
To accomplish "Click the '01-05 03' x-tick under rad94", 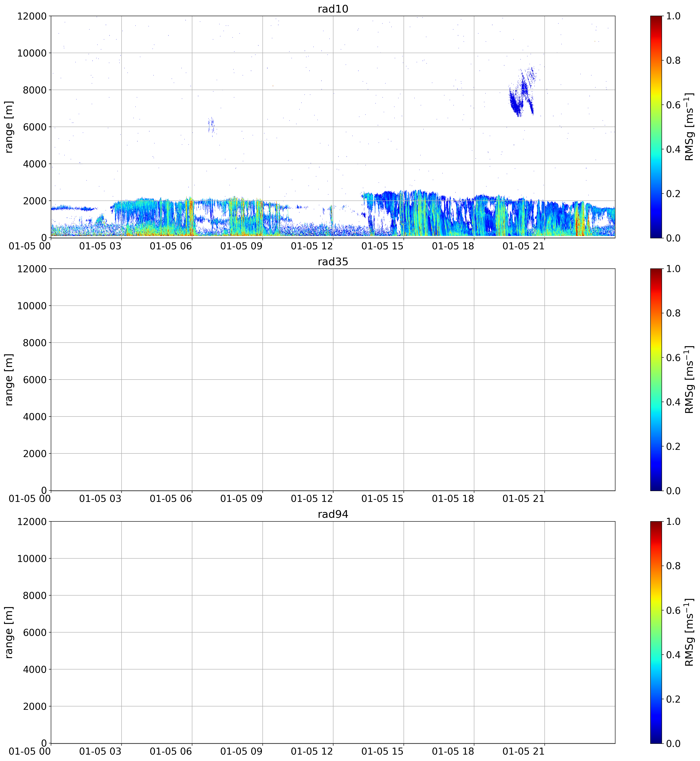I will click(100, 751).
